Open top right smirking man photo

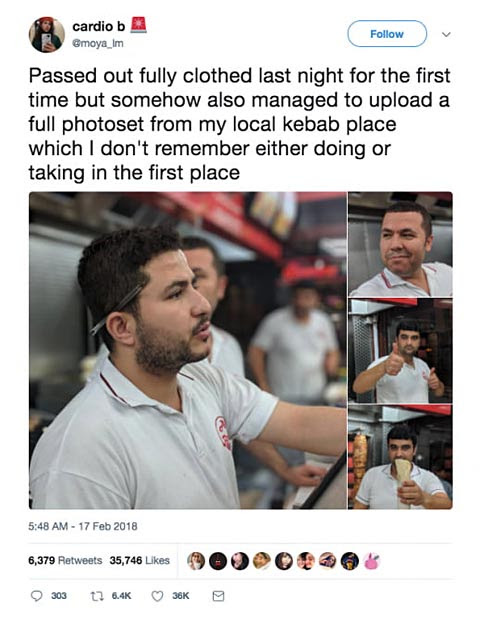400,244
